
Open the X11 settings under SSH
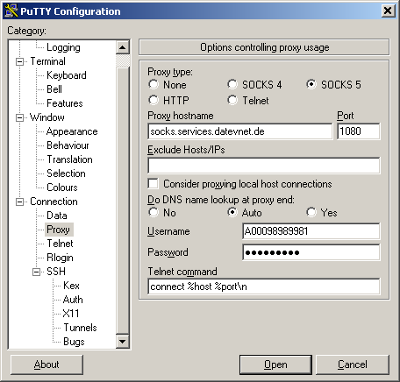(x=71, y=313)
